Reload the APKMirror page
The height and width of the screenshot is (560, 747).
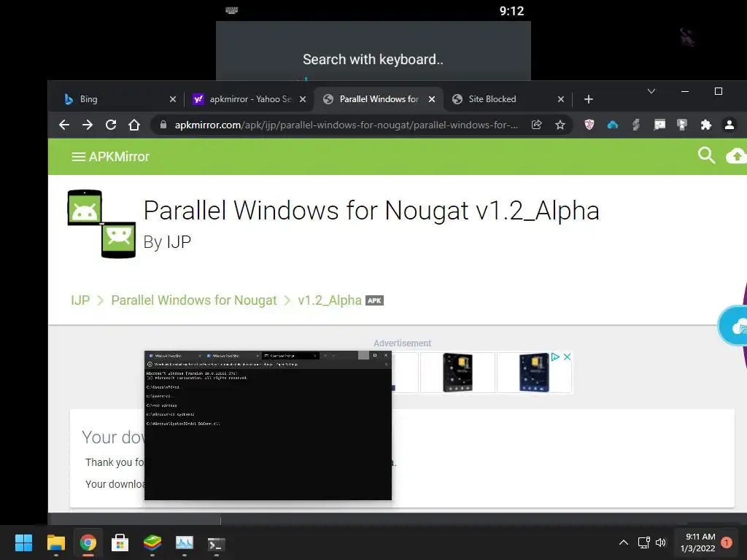pos(111,125)
